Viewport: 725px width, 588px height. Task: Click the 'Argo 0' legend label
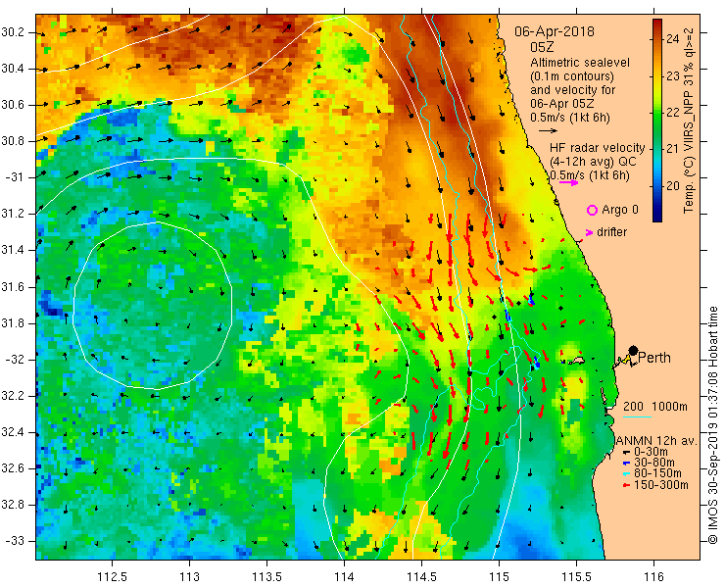(x=620, y=210)
